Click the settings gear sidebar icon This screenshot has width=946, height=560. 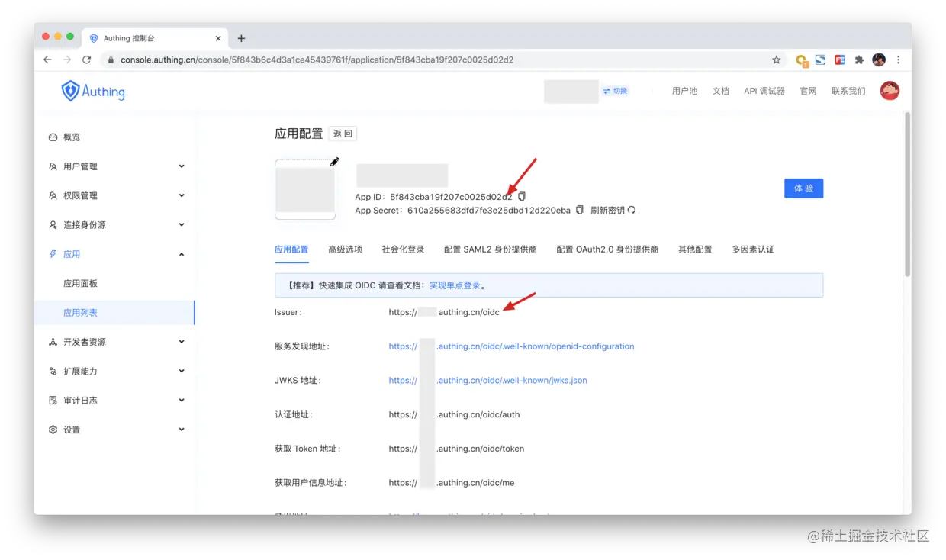coord(53,430)
